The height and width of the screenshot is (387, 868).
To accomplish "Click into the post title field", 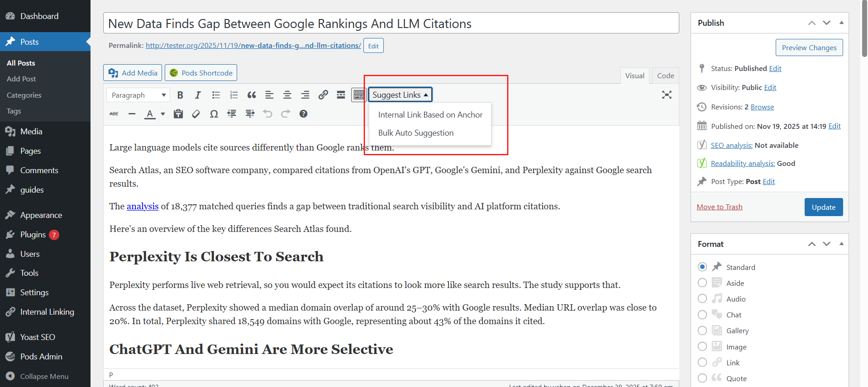I will pyautogui.click(x=391, y=24).
